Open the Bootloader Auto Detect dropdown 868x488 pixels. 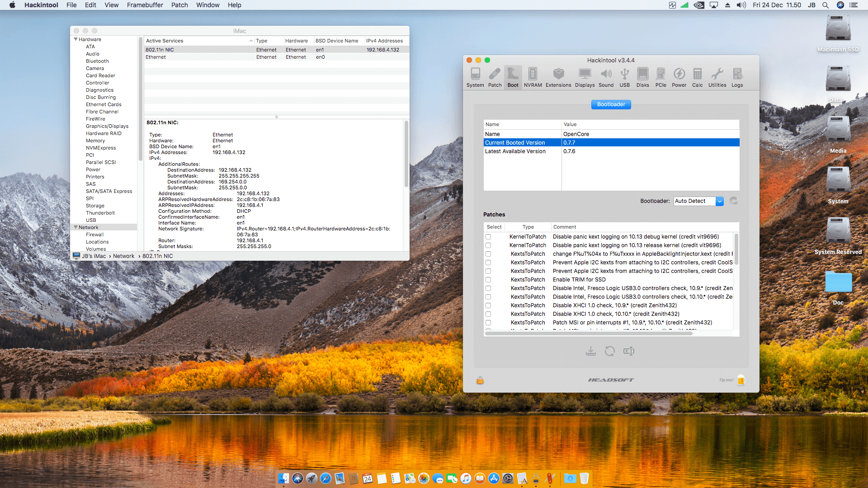698,201
